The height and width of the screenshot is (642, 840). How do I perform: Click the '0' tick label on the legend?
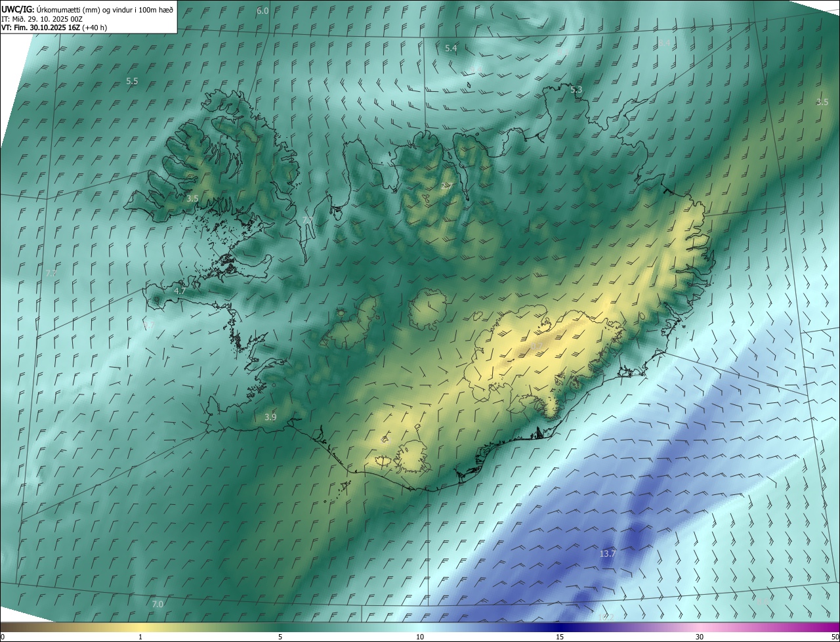[3, 637]
